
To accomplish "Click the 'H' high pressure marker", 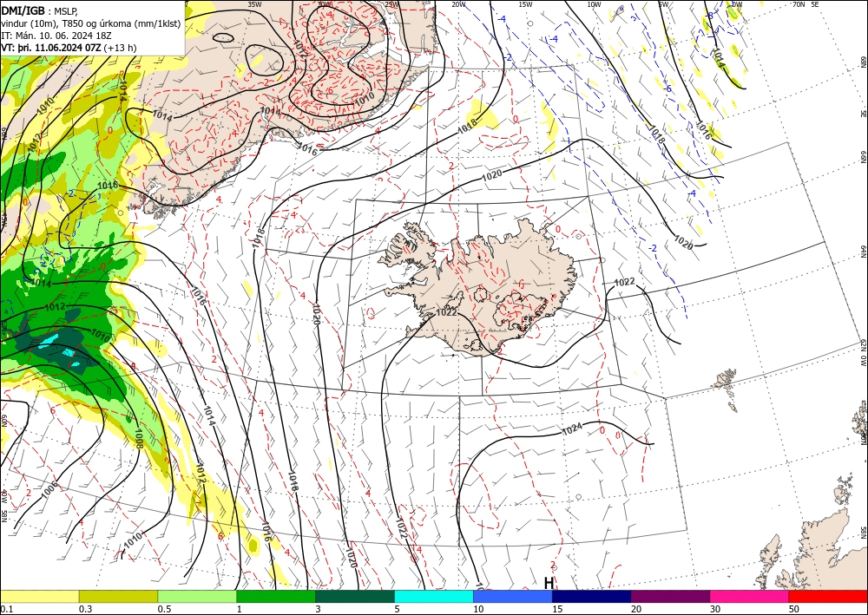I will coord(549,583).
